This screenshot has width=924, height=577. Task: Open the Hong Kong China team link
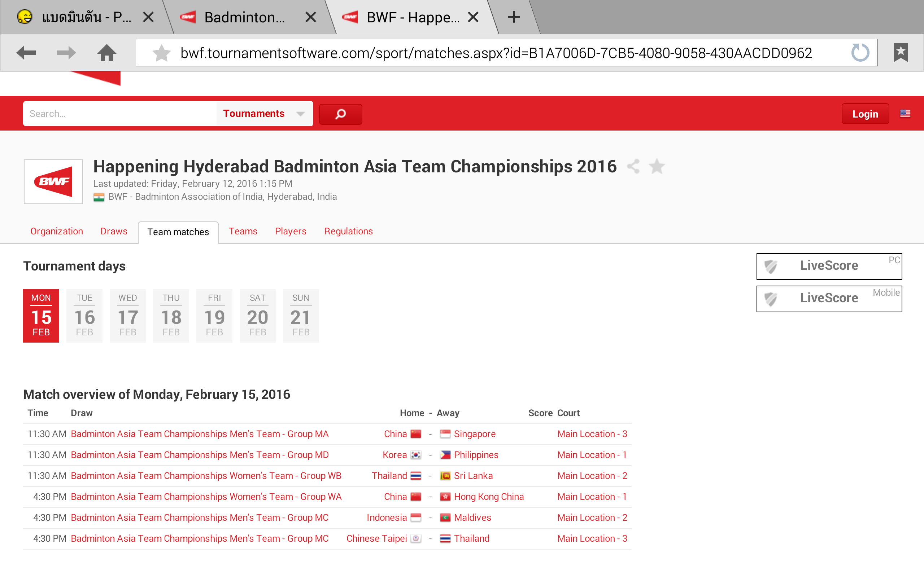488,497
